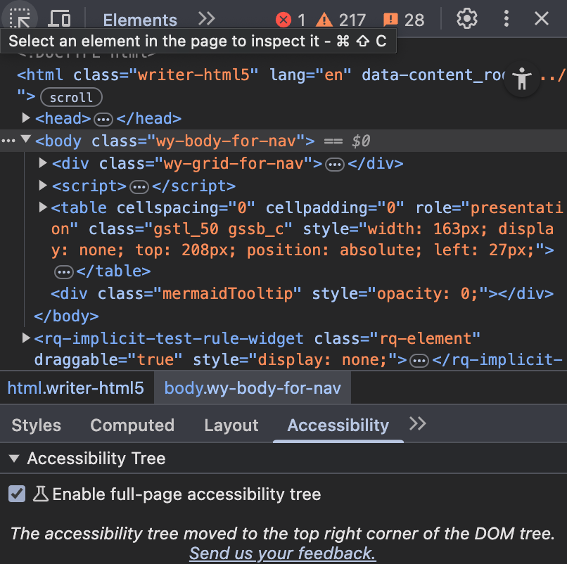This screenshot has height=564, width=568.
Task: Switch to accessibility tree view button
Action: tap(522, 79)
